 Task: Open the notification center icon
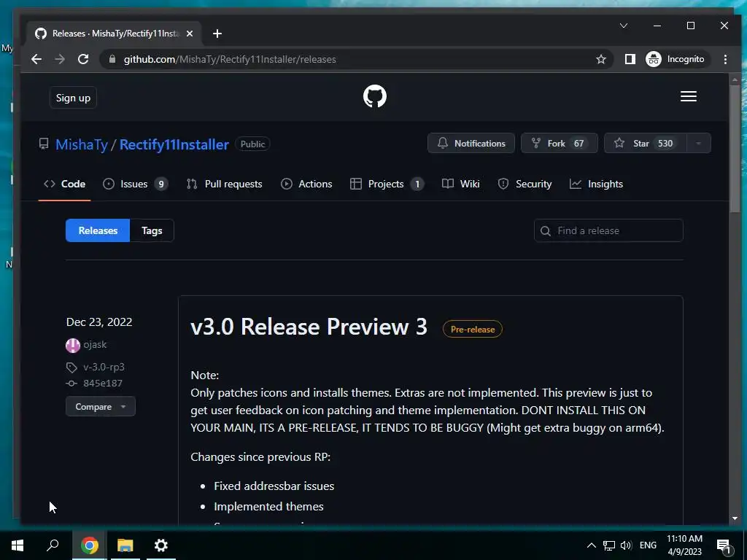click(724, 546)
